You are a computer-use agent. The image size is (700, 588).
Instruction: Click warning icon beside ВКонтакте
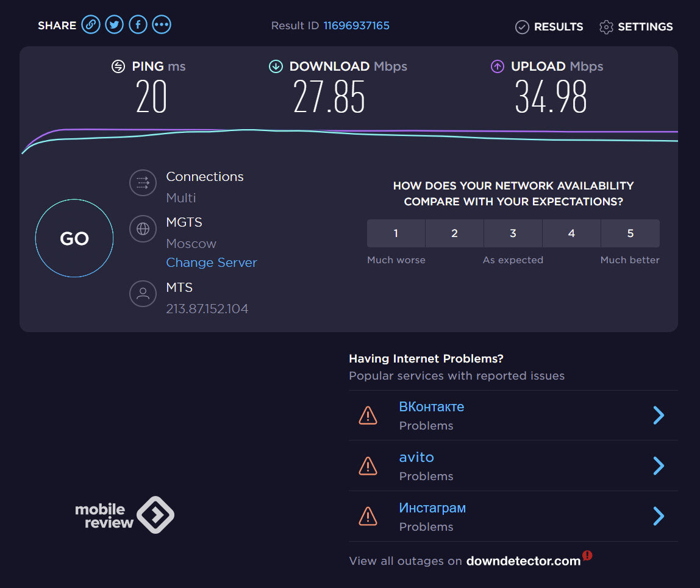pyautogui.click(x=368, y=416)
